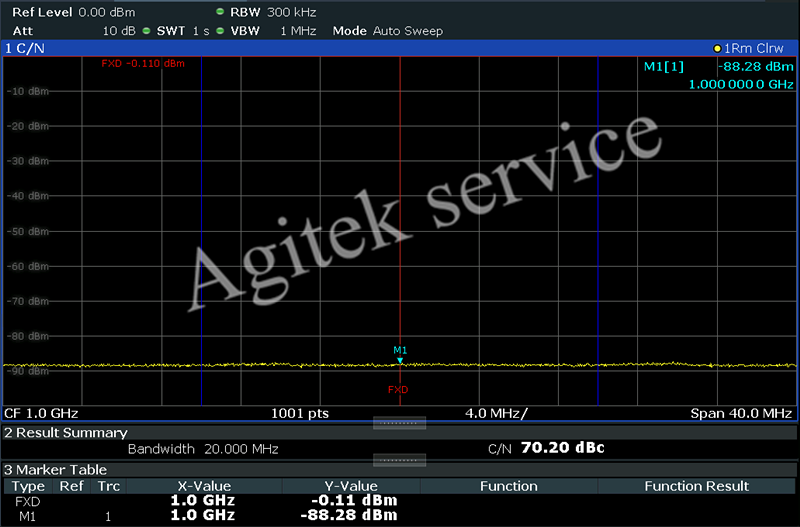Click the M1 row 1.0 GHz X-Value

pyautogui.click(x=203, y=516)
